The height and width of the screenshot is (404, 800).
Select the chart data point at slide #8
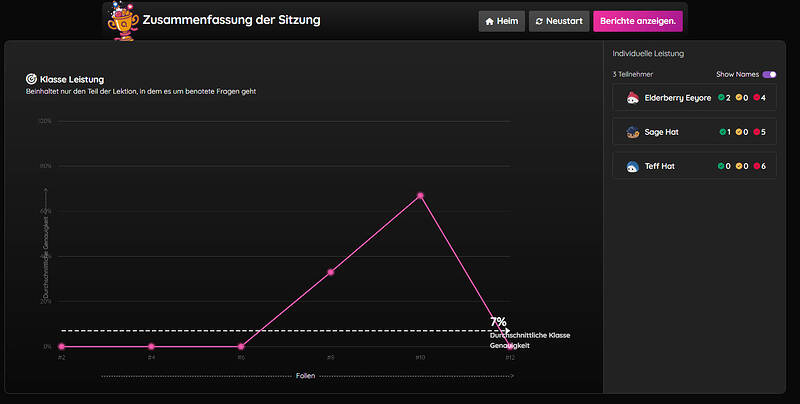pos(330,272)
